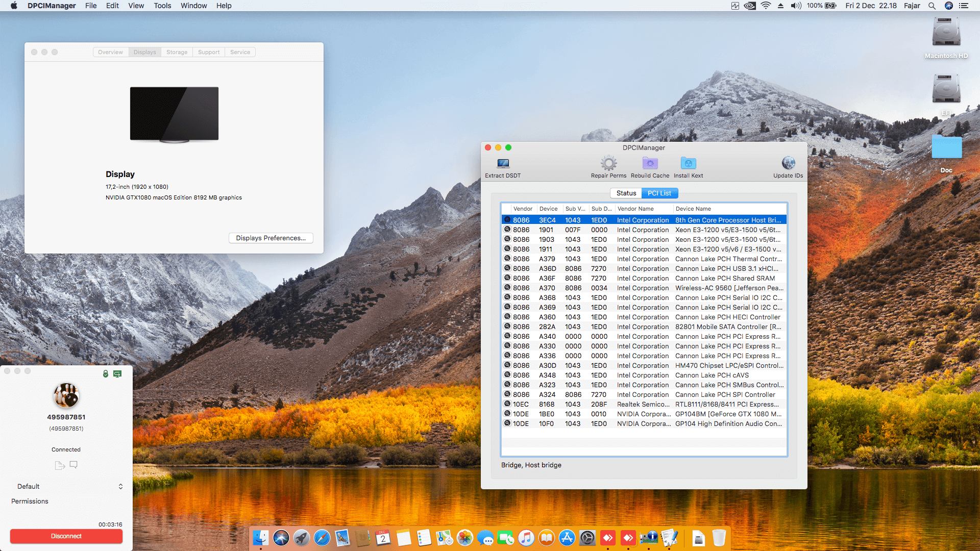Viewport: 980px width, 551px height.
Task: Click the Extract DSDT toolbar icon
Action: tap(503, 164)
